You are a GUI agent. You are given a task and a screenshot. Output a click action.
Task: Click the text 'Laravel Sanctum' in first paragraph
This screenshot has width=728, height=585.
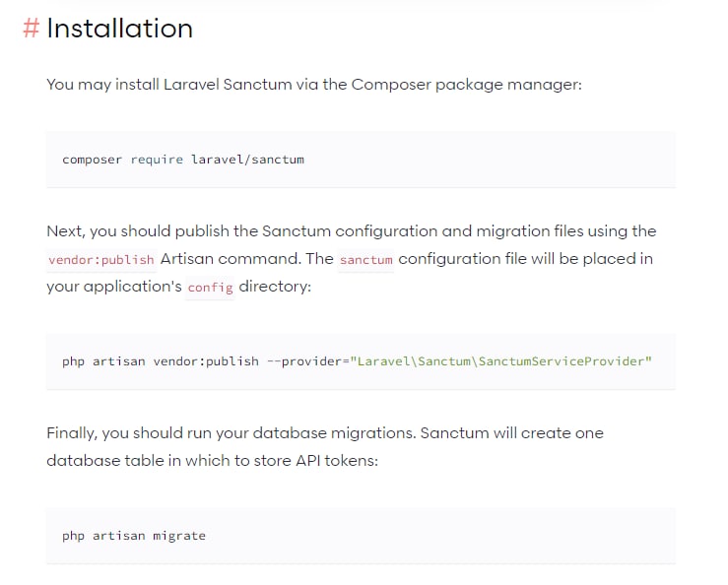[228, 85]
